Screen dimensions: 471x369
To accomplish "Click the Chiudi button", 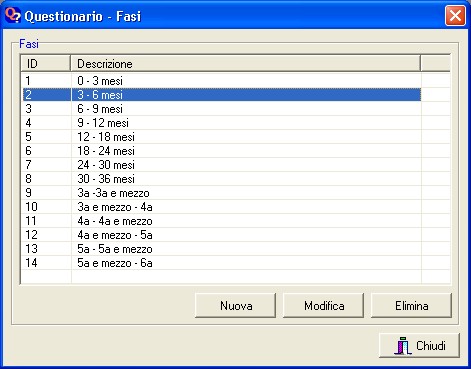I will pos(420,345).
